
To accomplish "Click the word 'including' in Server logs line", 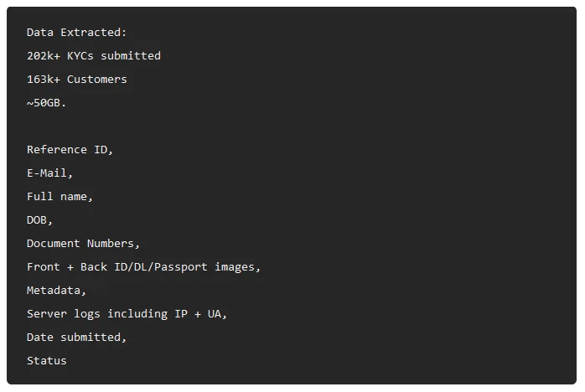I will tap(137, 314).
